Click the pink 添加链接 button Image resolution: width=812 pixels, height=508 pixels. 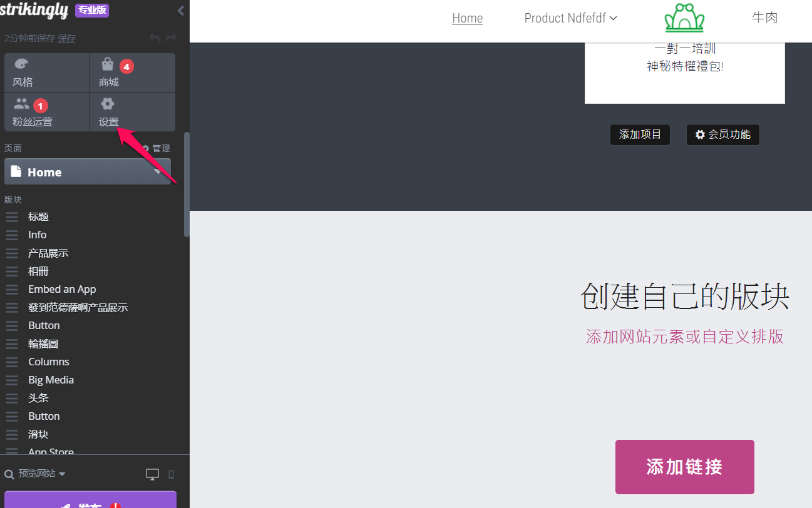point(685,467)
